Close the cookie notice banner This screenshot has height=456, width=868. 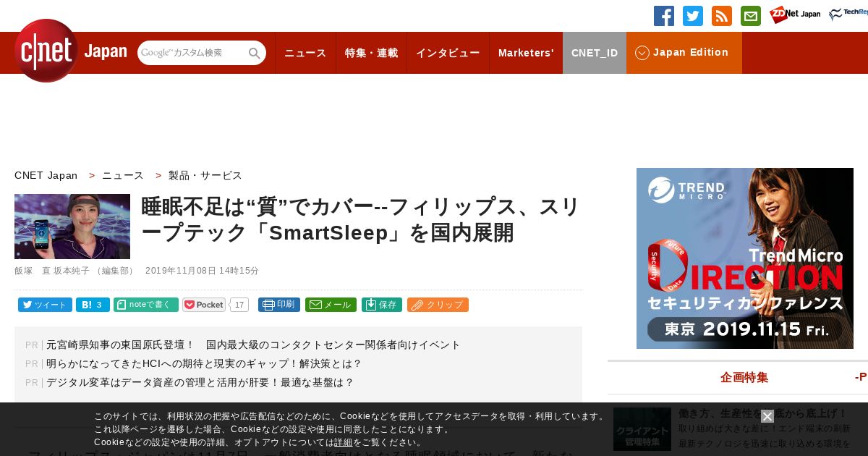(x=767, y=416)
